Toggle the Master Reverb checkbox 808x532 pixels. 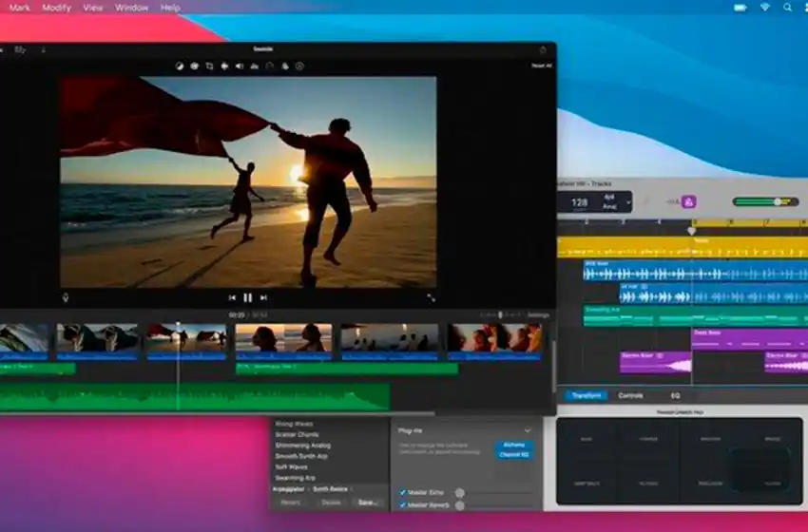403,505
